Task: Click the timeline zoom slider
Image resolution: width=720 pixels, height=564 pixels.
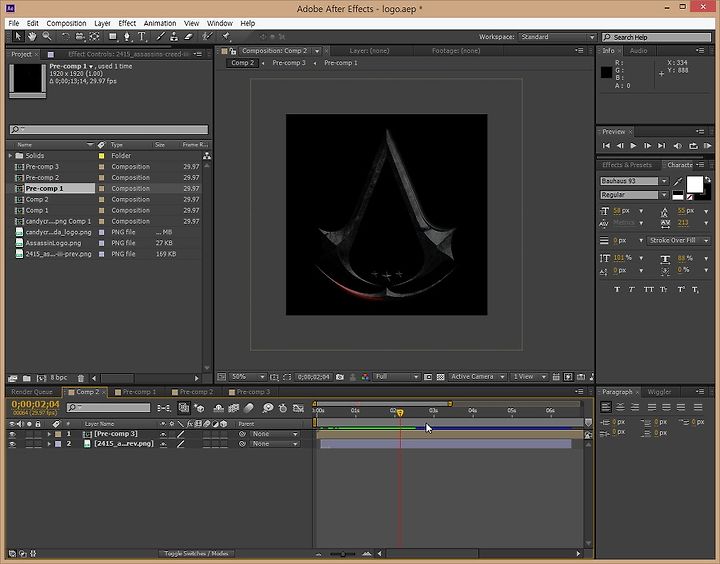Action: point(343,554)
